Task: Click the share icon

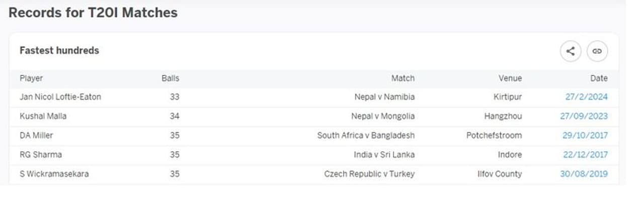Action: click(x=571, y=51)
